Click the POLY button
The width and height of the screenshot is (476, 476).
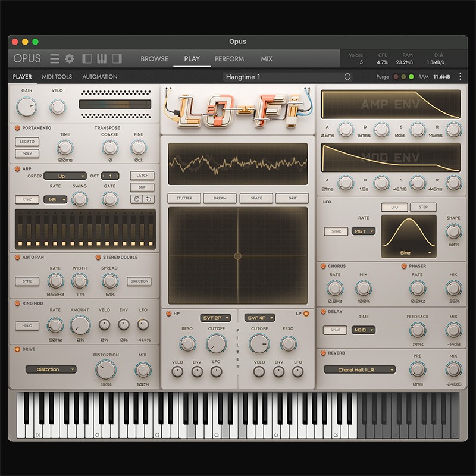27,154
